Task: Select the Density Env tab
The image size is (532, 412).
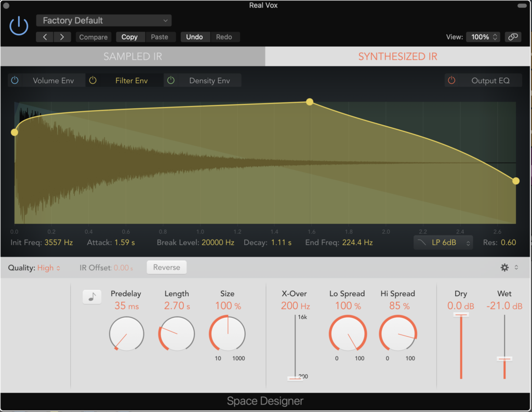Action: [209, 81]
